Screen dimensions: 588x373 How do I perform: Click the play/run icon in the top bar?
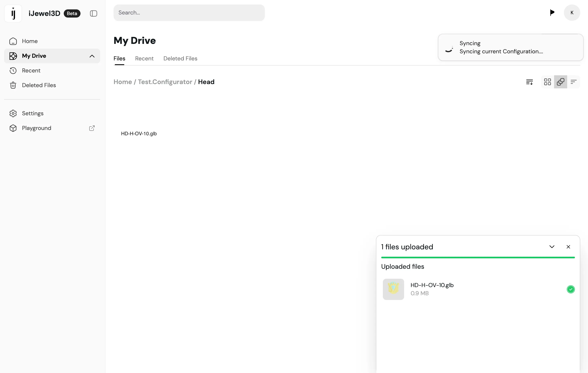coord(552,12)
